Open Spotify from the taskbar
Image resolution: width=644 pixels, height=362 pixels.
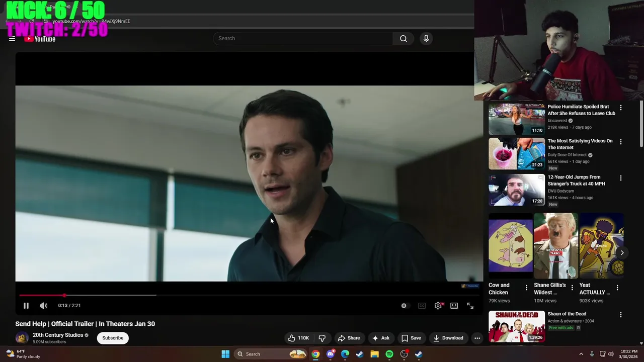pyautogui.click(x=389, y=354)
